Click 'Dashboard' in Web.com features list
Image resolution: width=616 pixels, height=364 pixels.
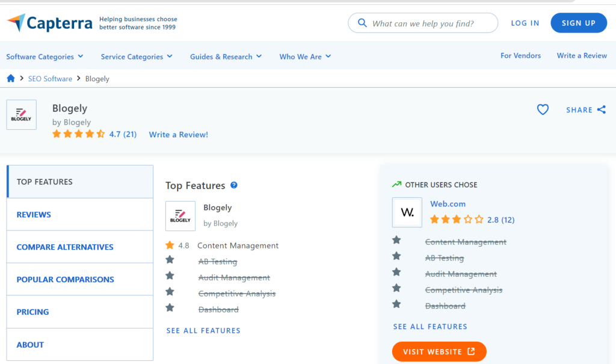pos(445,306)
